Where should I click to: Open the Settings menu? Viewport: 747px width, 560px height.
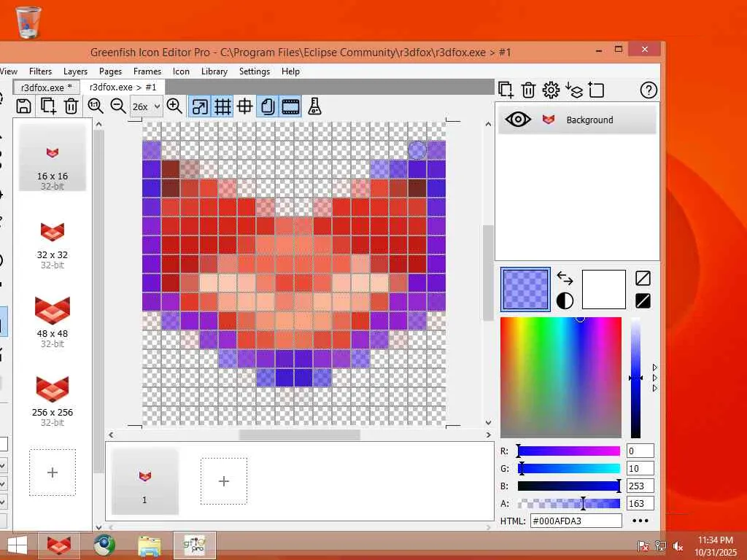tap(255, 71)
